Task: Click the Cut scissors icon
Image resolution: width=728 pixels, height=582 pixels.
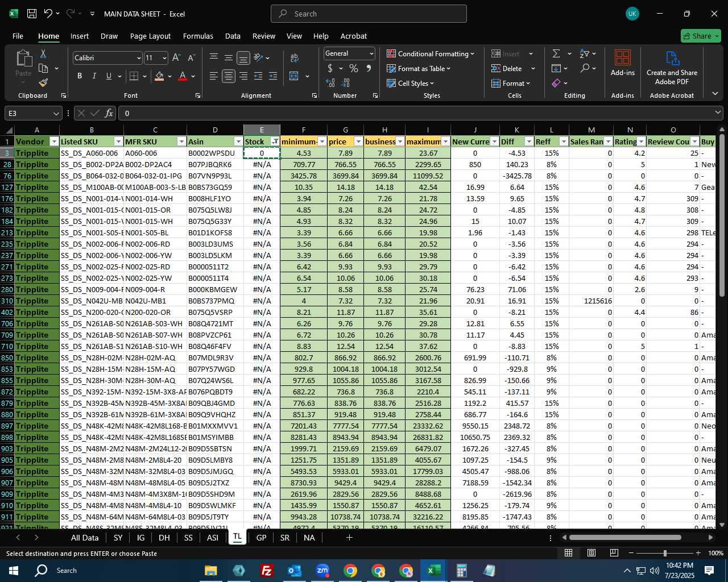Action: point(43,53)
